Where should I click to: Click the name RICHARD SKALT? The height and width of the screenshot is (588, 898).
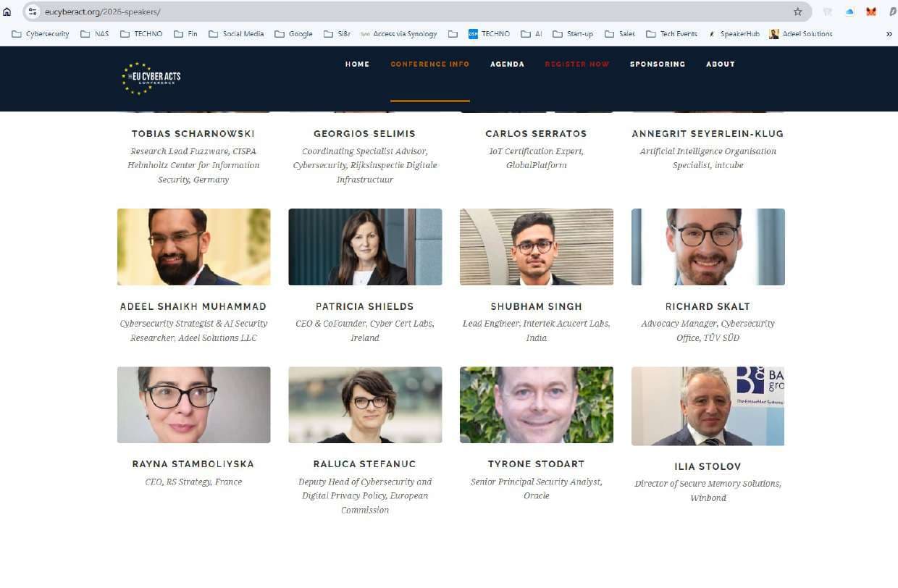click(x=708, y=306)
